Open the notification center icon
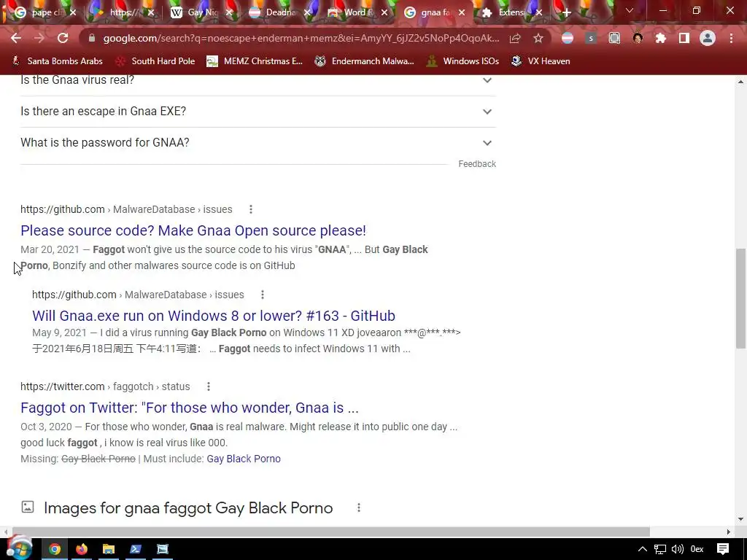This screenshot has width=747, height=560. (723, 549)
